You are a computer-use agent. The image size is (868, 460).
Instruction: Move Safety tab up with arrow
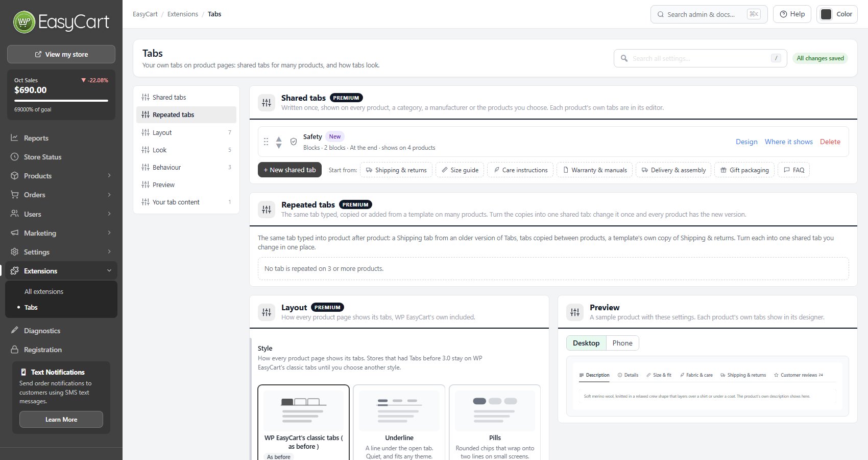(279, 139)
